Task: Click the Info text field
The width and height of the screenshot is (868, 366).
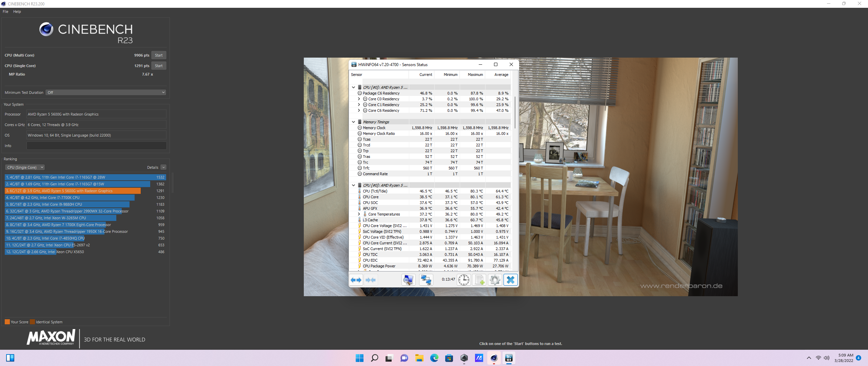Action: [96, 146]
